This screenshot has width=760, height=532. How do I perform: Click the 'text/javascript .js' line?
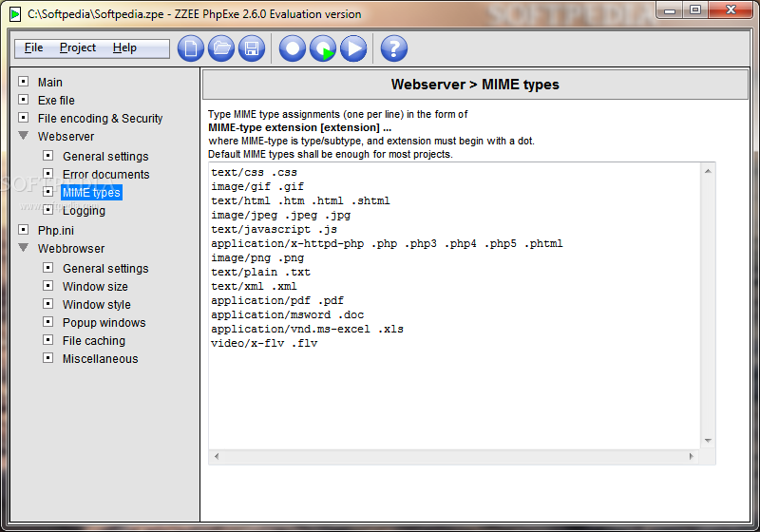pos(274,229)
